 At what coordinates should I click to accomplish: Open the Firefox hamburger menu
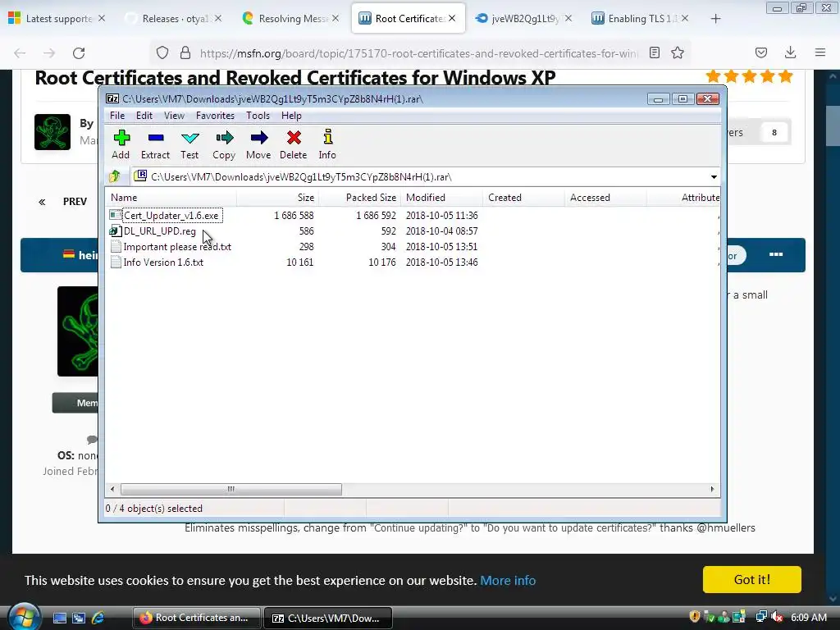[820, 52]
